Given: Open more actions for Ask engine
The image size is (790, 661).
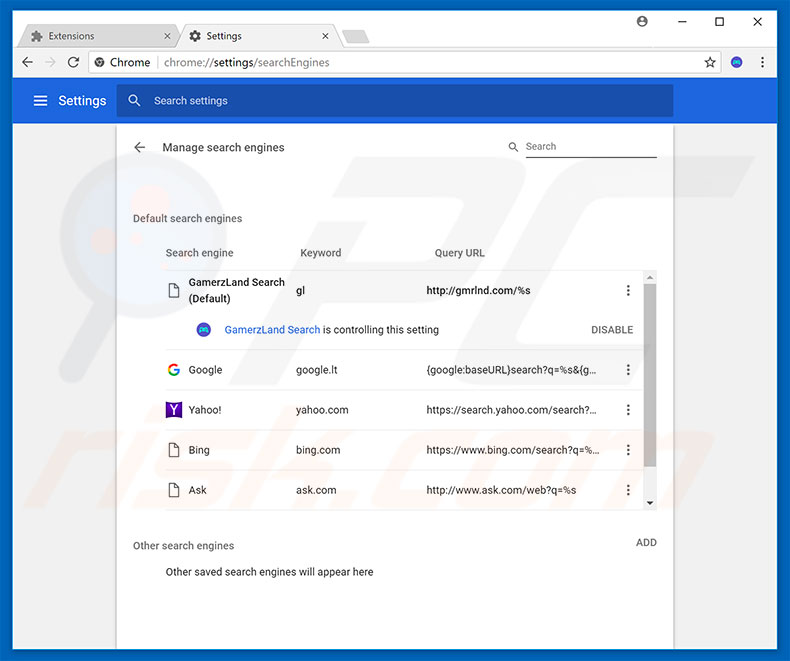Looking at the screenshot, I should 628,490.
